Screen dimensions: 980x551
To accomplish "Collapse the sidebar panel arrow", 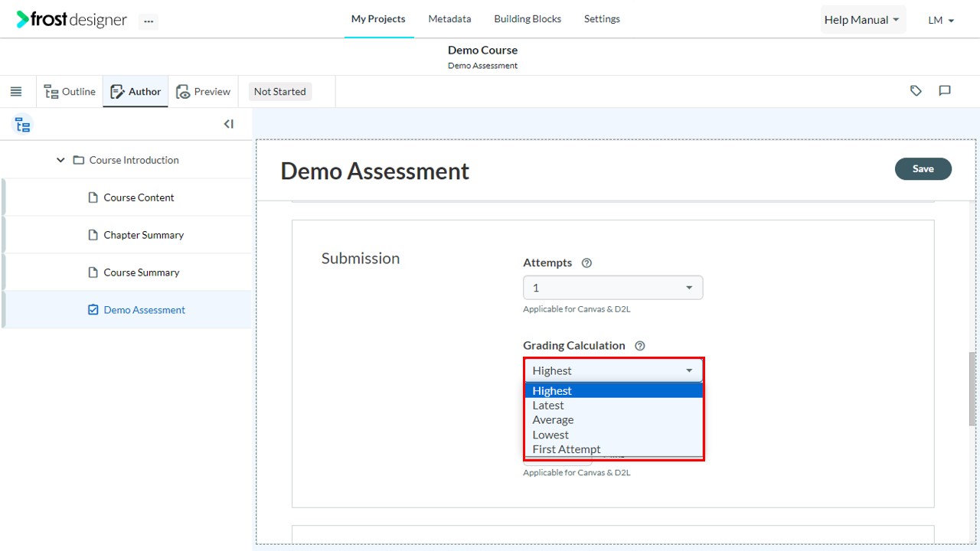I will click(x=228, y=124).
